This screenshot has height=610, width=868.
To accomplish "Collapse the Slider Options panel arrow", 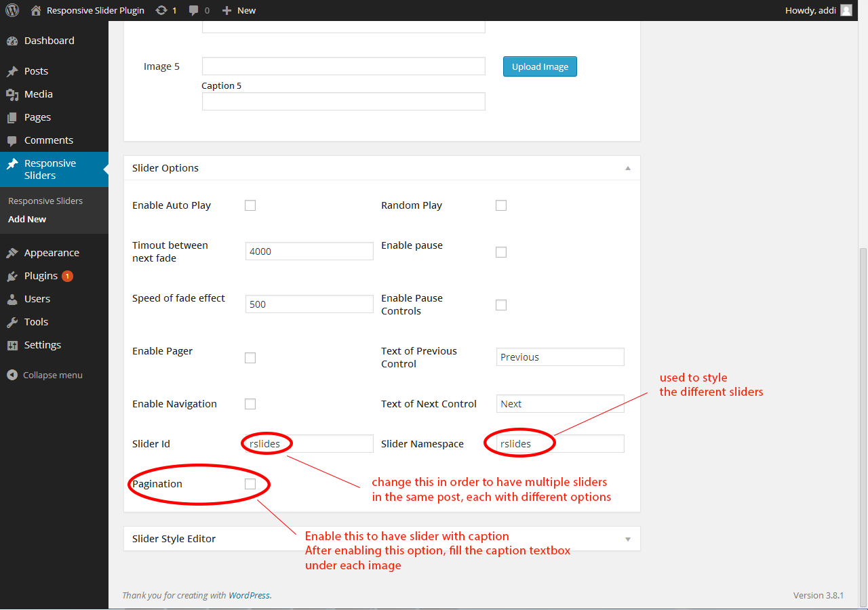I will pyautogui.click(x=628, y=168).
